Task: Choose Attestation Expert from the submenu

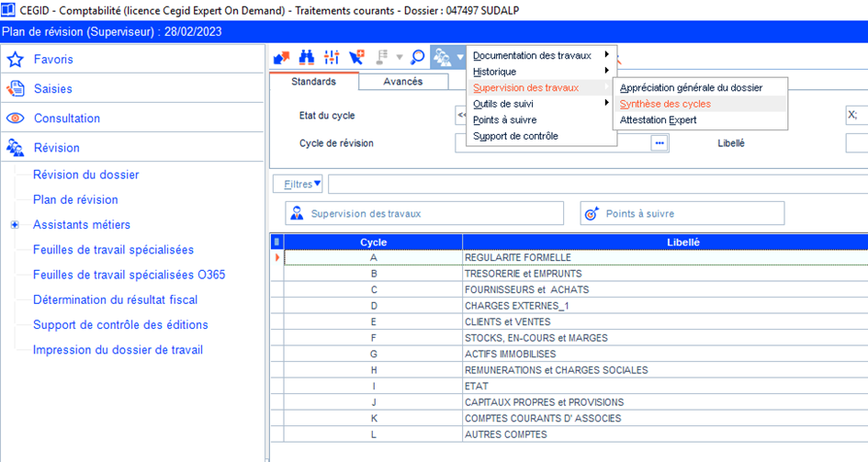Action: [x=658, y=120]
